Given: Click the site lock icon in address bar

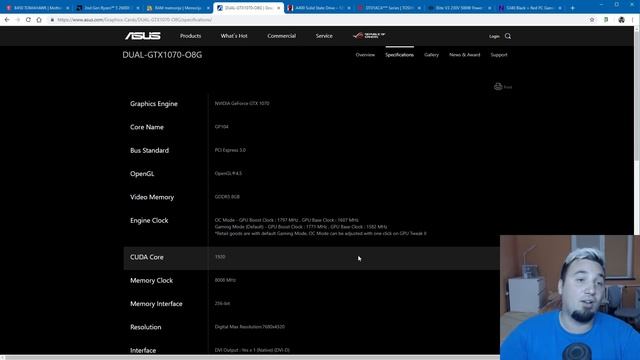Looking at the screenshot, I should pyautogui.click(x=52, y=20).
